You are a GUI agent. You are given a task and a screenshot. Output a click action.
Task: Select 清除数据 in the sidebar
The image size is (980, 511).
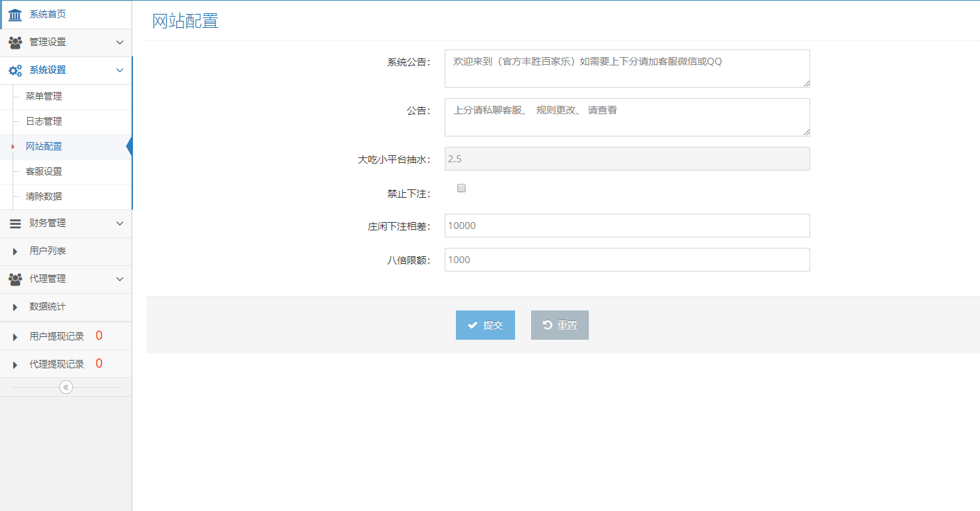tap(44, 196)
